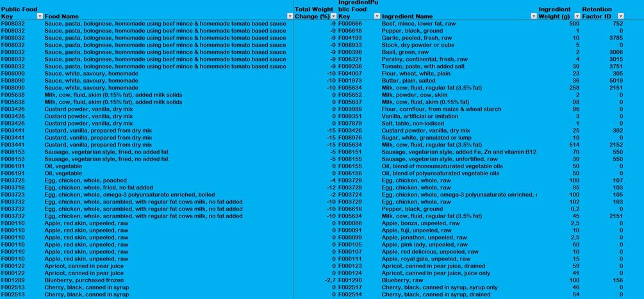The image size is (644, 299).
Task: Select cell 'Apricot, canned in pear juice, drained'
Action: [x=434, y=266]
